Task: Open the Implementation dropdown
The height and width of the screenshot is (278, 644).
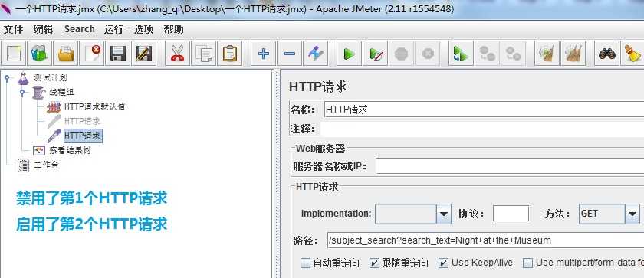Action: (x=443, y=214)
